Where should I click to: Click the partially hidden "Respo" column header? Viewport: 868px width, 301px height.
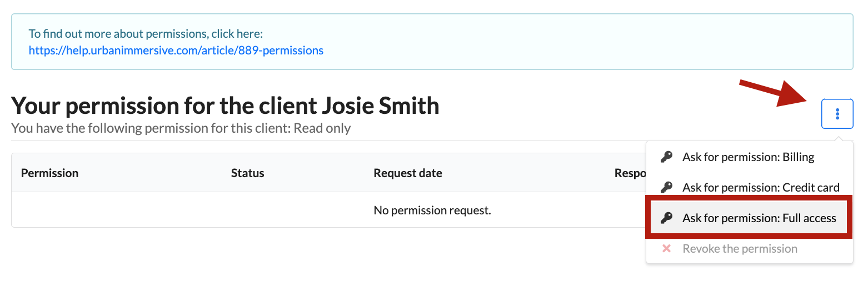(629, 173)
